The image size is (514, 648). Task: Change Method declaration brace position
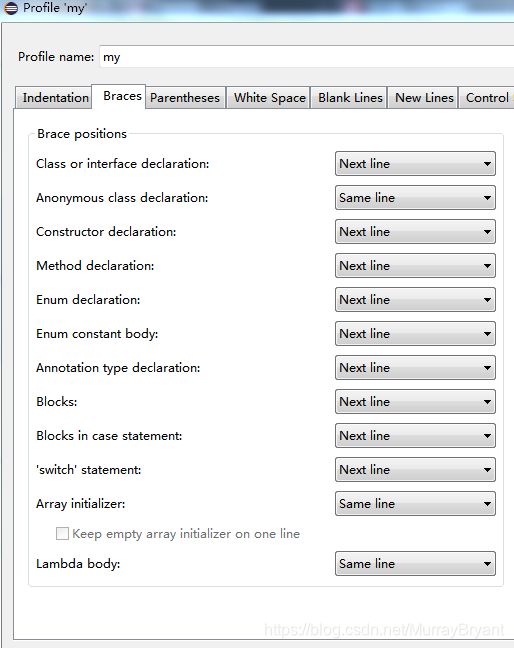coord(415,265)
